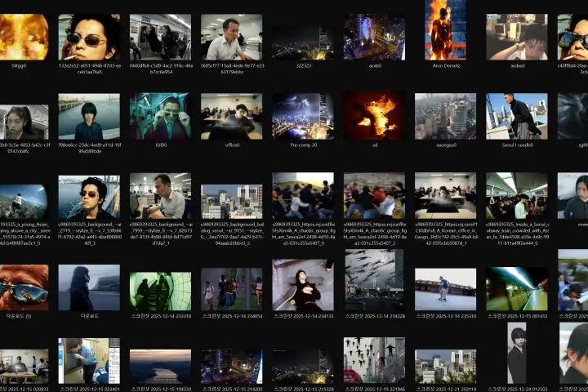Select meeting room screenshot 2025-12-15 020833
Viewport: 588px width, 392px height.
click(x=23, y=367)
